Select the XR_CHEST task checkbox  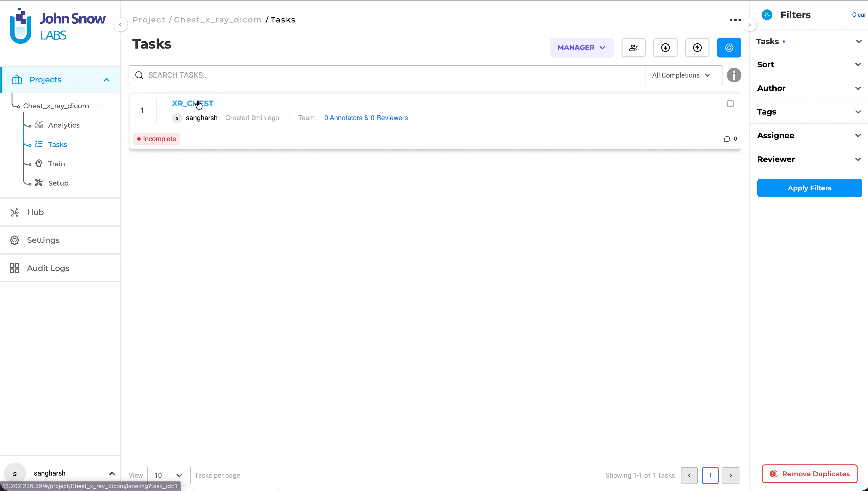pos(731,104)
